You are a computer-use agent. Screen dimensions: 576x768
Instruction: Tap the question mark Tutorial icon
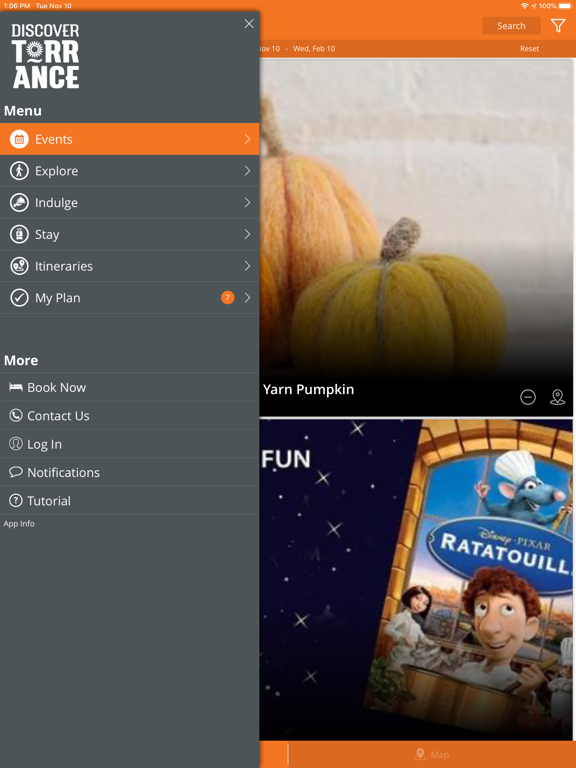click(x=16, y=501)
